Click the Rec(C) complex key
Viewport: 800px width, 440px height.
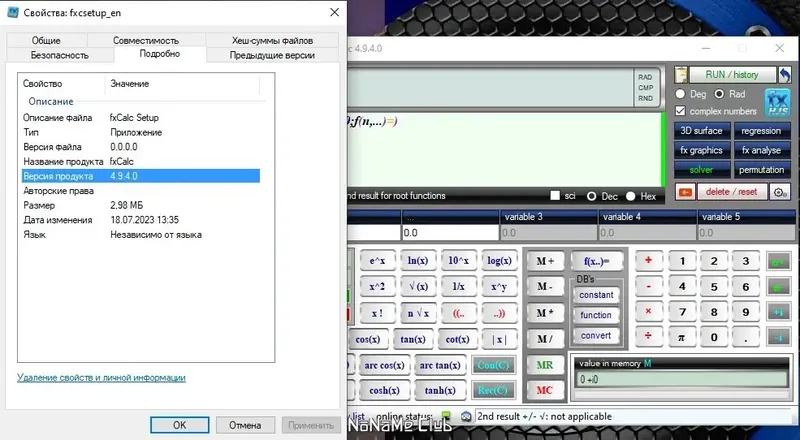tap(493, 390)
